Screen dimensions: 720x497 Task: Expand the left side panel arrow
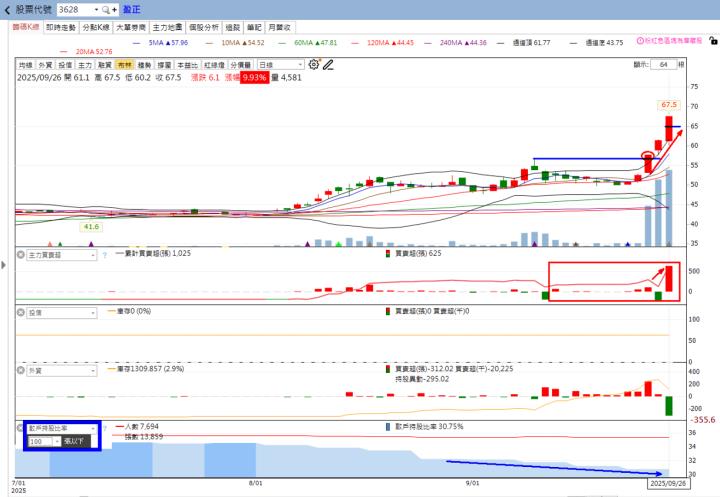coord(4,264)
